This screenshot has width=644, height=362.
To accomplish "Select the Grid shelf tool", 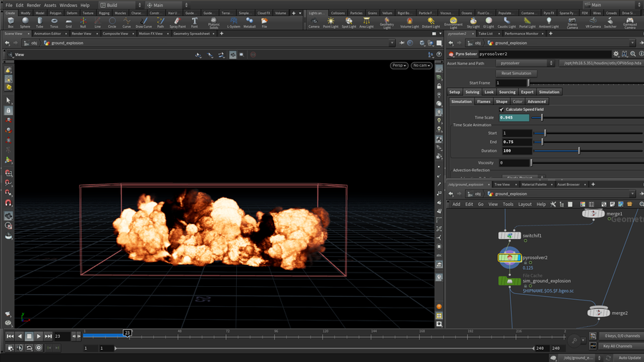I will [69, 22].
